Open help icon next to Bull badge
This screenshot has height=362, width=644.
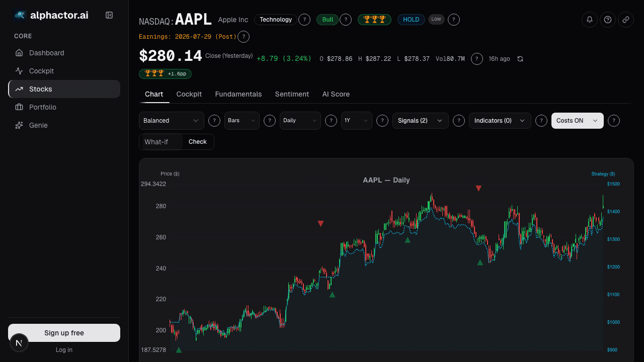click(x=346, y=20)
